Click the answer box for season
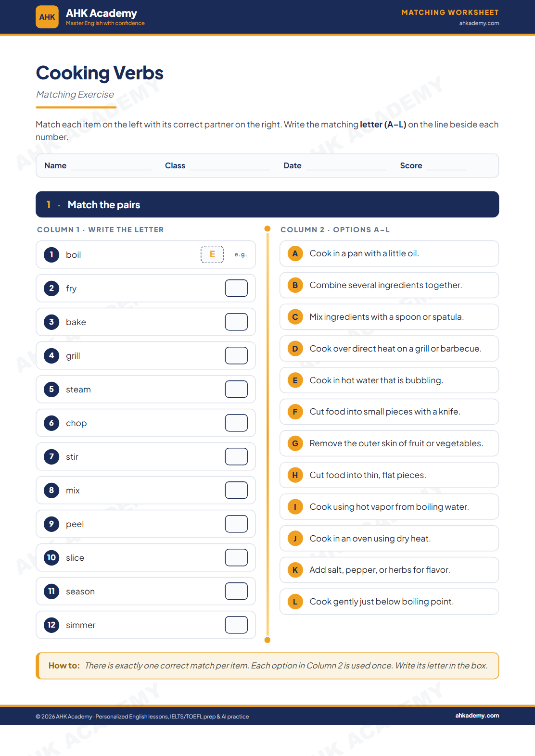Viewport: 535px width, 756px height. [x=236, y=591]
